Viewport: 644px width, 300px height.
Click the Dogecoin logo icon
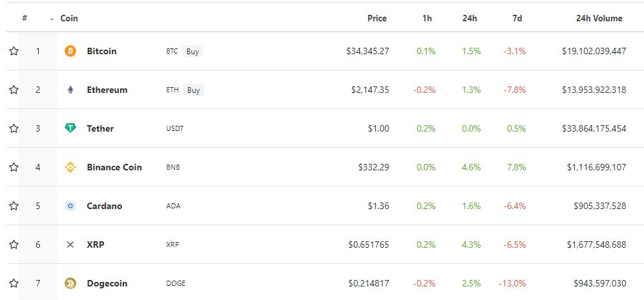(x=70, y=283)
